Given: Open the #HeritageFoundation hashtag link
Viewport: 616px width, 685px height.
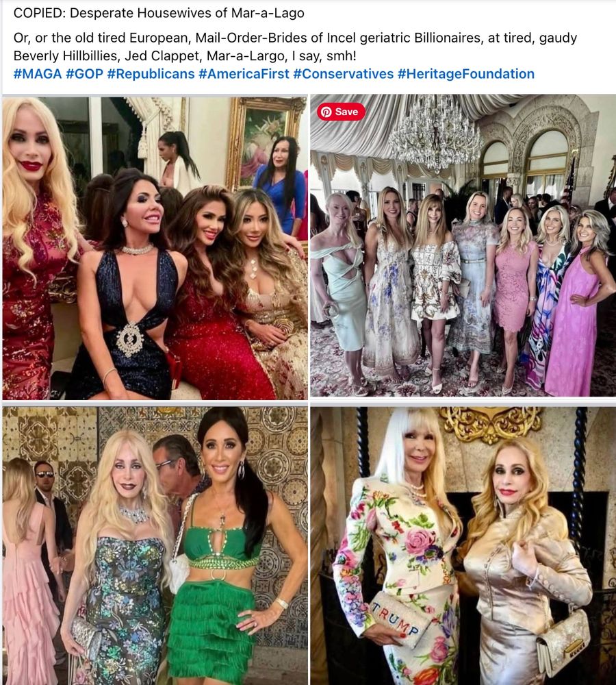Looking at the screenshot, I should [x=466, y=74].
